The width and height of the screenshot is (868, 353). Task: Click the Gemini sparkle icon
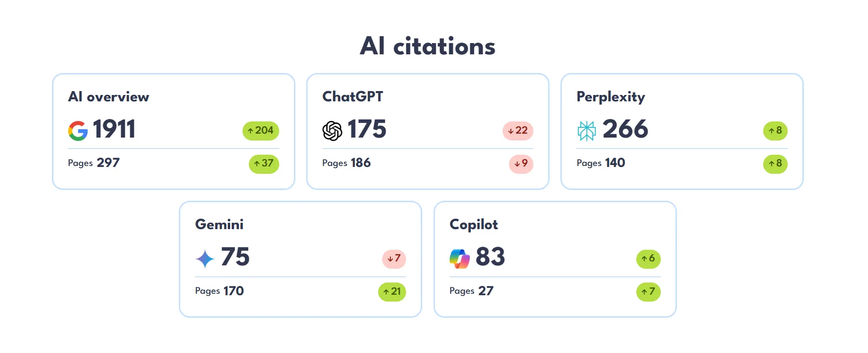[x=205, y=258]
